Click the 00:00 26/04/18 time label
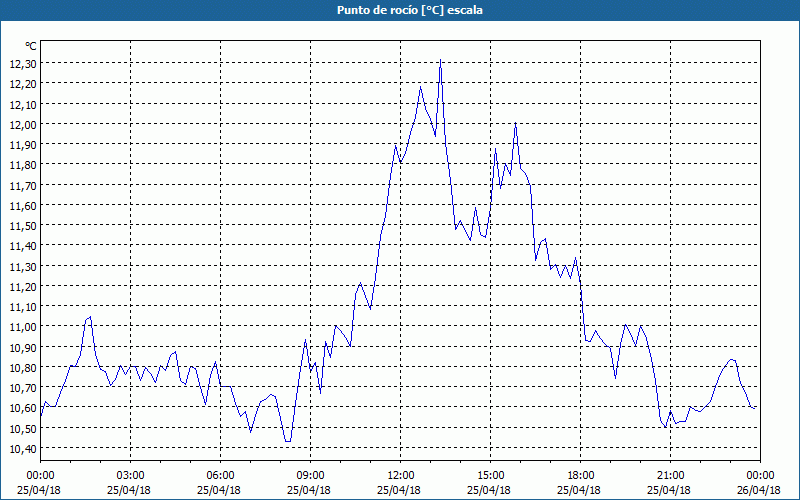This screenshot has height=500, width=800. [759, 483]
